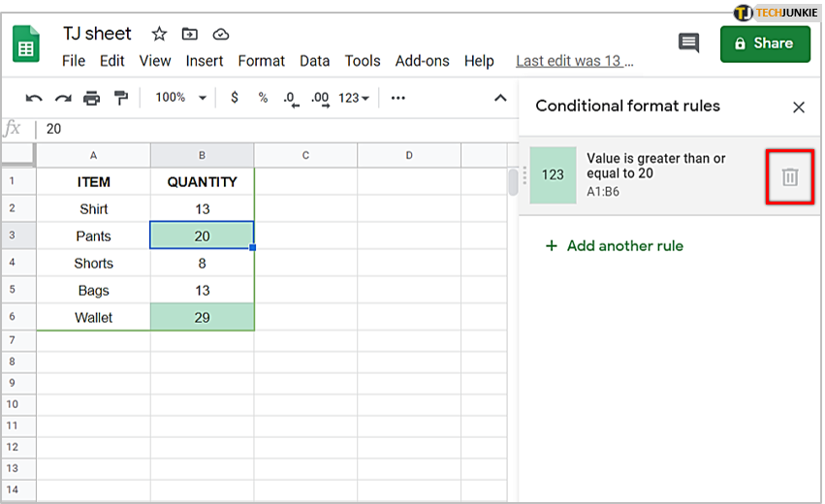Image resolution: width=825 pixels, height=504 pixels.
Task: Click the select all corner box
Action: (x=18, y=155)
